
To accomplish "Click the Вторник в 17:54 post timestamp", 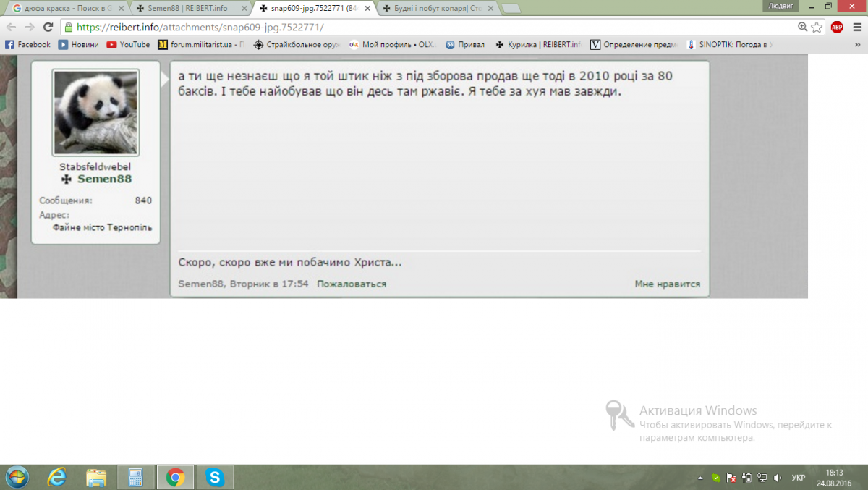I will pos(269,284).
